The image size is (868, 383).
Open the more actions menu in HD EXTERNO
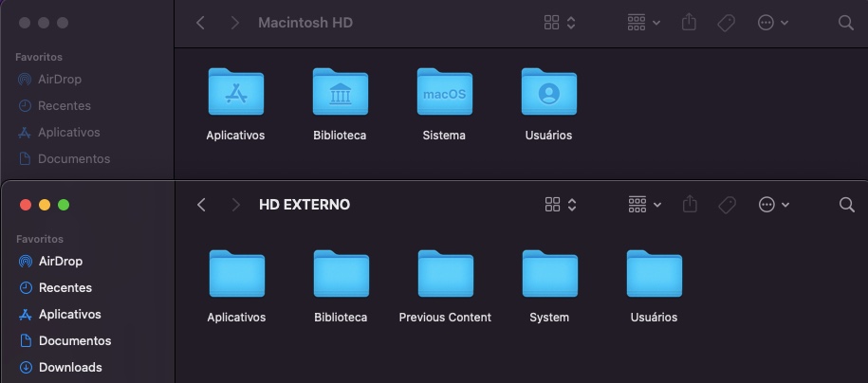(773, 205)
